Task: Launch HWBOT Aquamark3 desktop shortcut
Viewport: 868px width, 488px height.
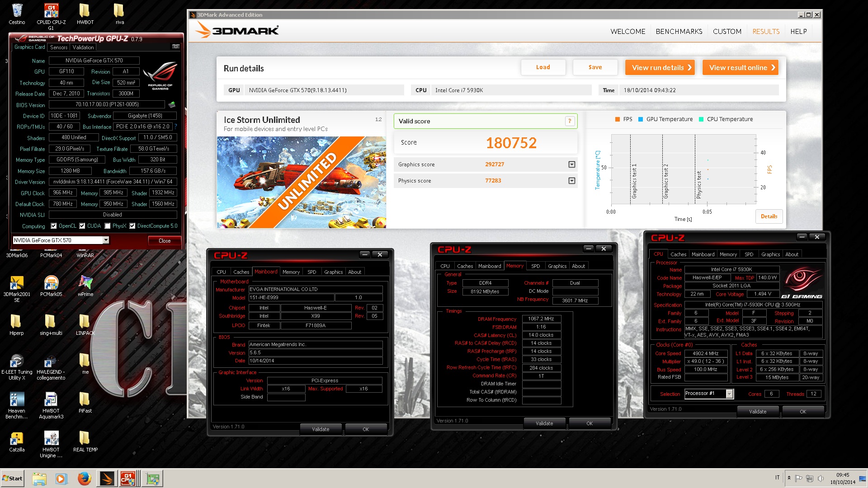Action: (x=51, y=406)
